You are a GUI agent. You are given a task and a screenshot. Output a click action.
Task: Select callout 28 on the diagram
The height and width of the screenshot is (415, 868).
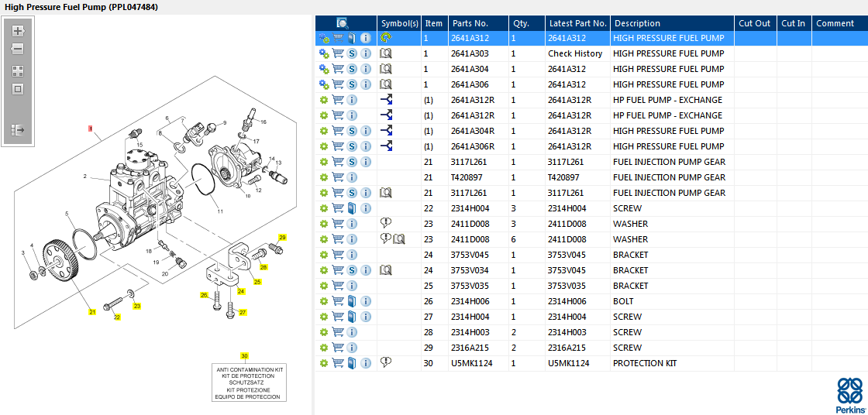click(x=263, y=267)
